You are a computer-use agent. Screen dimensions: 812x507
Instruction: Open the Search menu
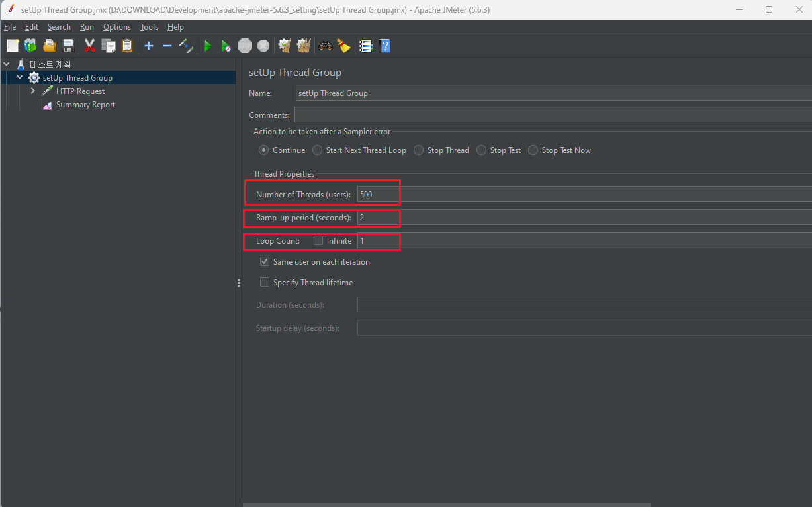[59, 27]
